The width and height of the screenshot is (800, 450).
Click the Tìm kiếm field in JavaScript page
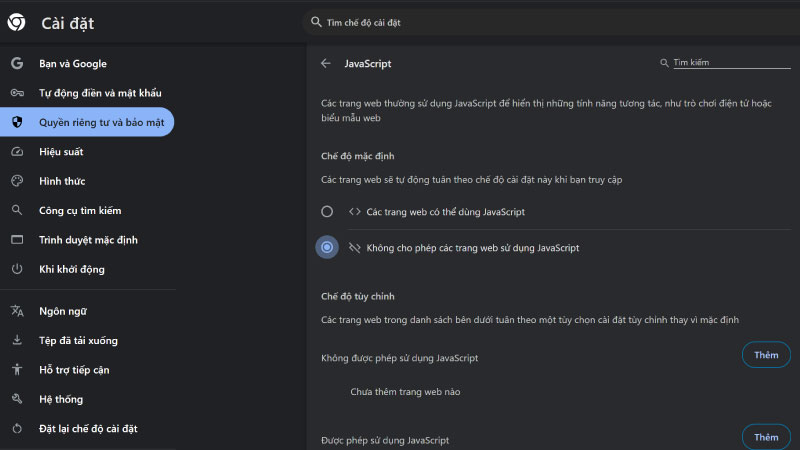pos(731,62)
